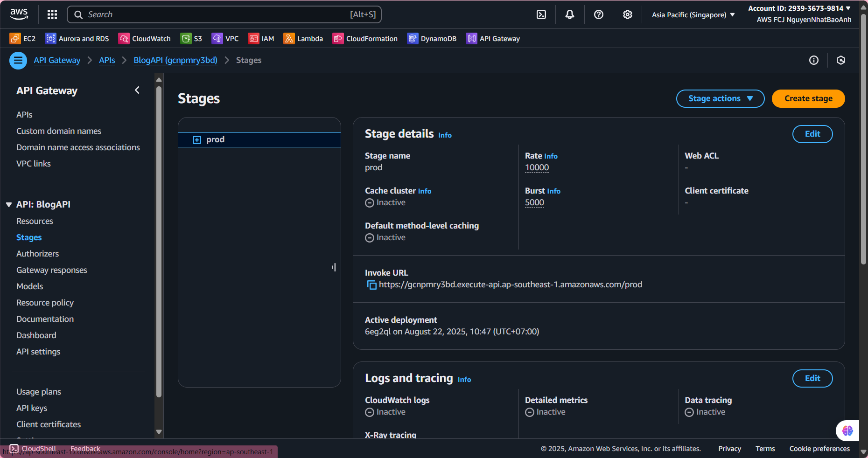Image resolution: width=868 pixels, height=458 pixels.
Task: Go to Resources in the sidebar
Action: (35, 221)
